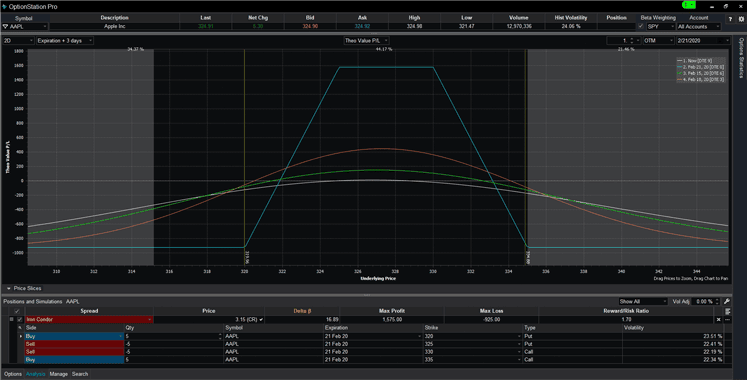
Task: Open the settings gear icon
Action: tap(741, 20)
